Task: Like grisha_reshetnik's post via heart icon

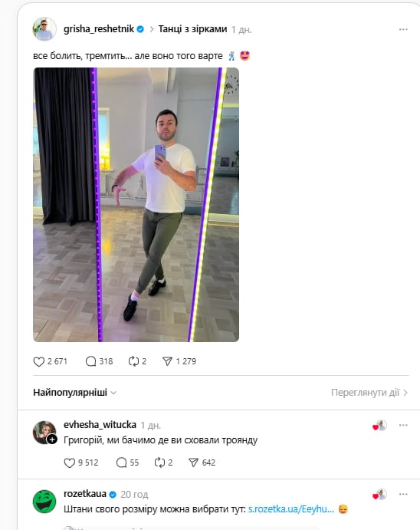Action: [39, 361]
